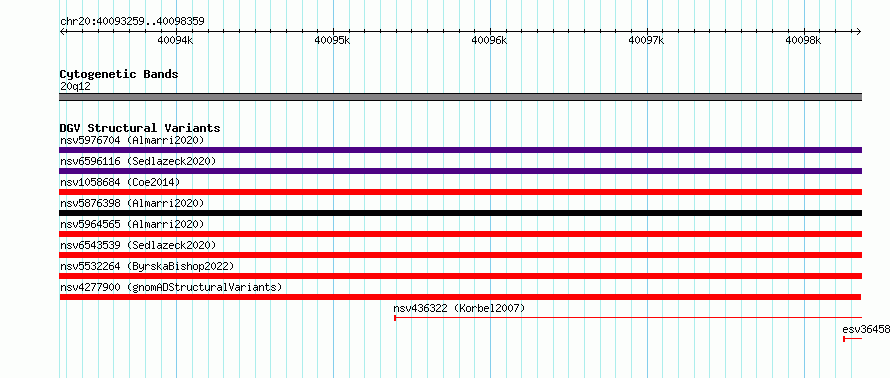The width and height of the screenshot is (890, 378).
Task: Select the black nsv5876398 variant bar
Action: click(x=460, y=213)
